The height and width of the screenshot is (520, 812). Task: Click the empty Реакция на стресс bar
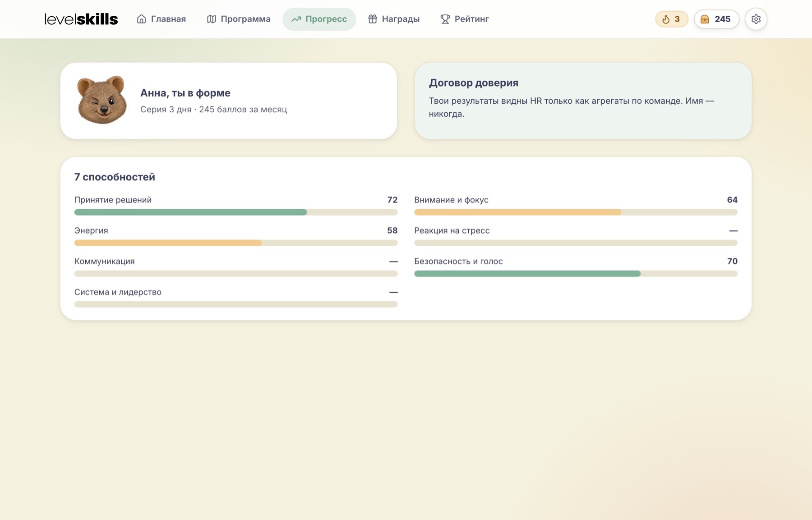tap(576, 243)
